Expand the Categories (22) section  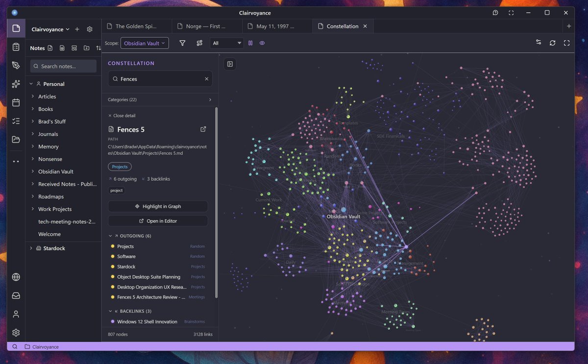[x=160, y=99]
